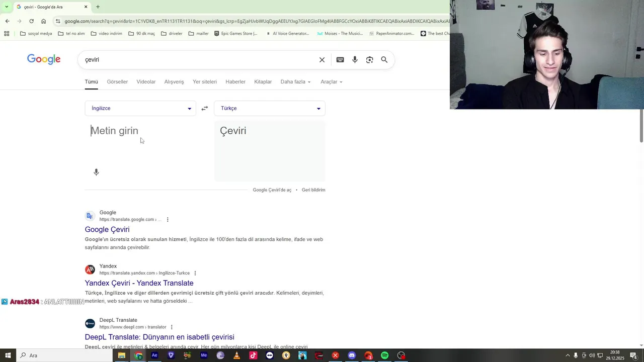The width and height of the screenshot is (644, 362).
Task: Click the magnifier search button
Action: (x=384, y=60)
